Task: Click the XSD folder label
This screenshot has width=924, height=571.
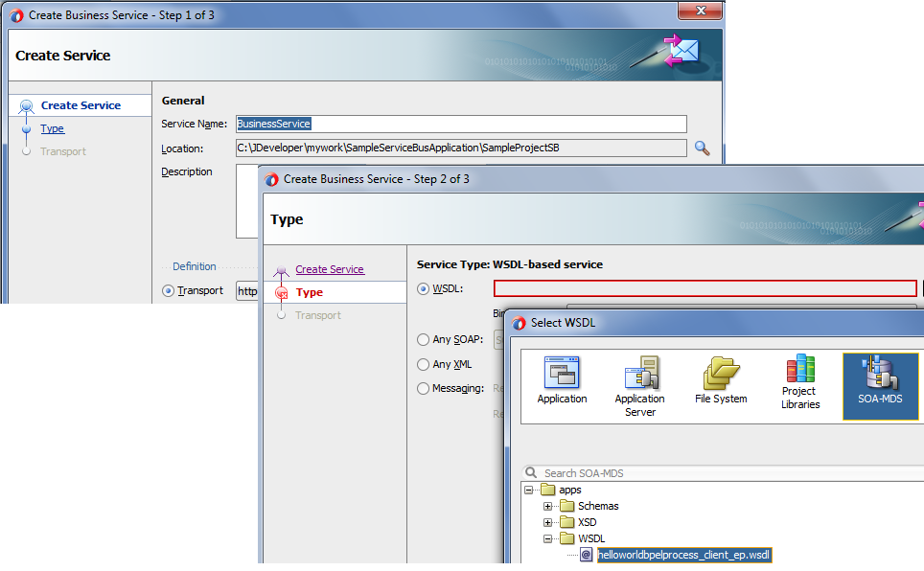Action: pyautogui.click(x=587, y=522)
